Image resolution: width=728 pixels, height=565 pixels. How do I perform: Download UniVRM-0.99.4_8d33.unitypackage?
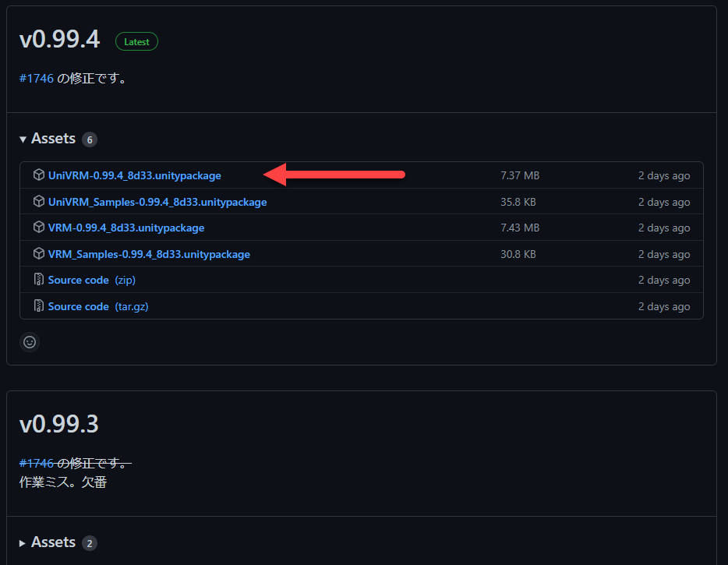pos(135,175)
